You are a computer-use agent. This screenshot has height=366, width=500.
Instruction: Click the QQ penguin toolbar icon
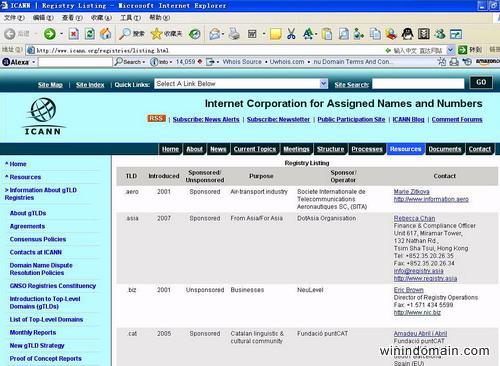click(x=407, y=34)
